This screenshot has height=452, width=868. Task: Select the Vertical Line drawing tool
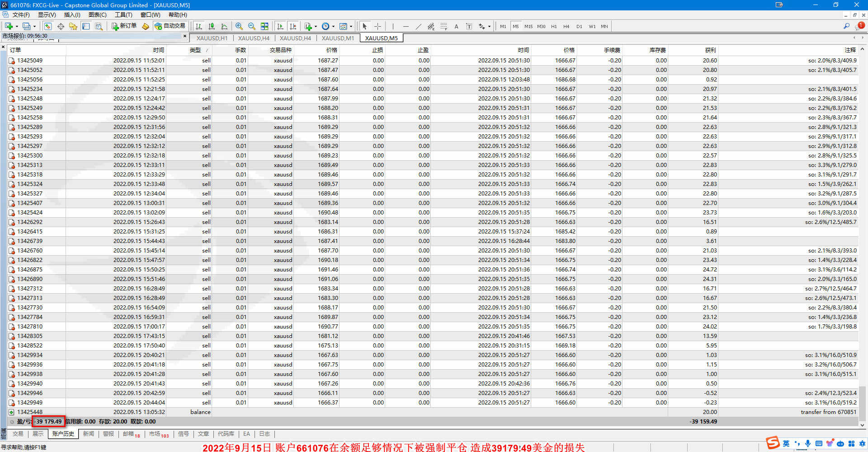pos(393,26)
